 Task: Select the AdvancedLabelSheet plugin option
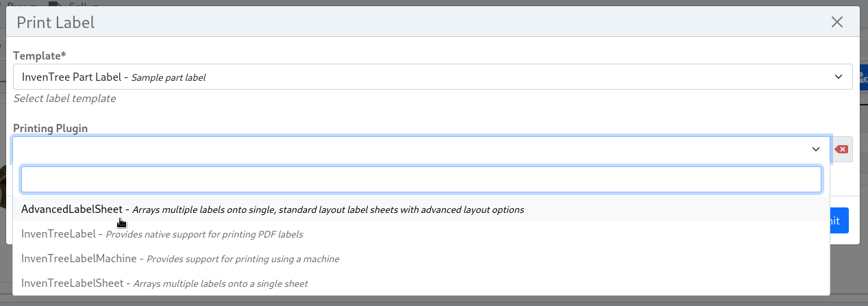coord(71,209)
